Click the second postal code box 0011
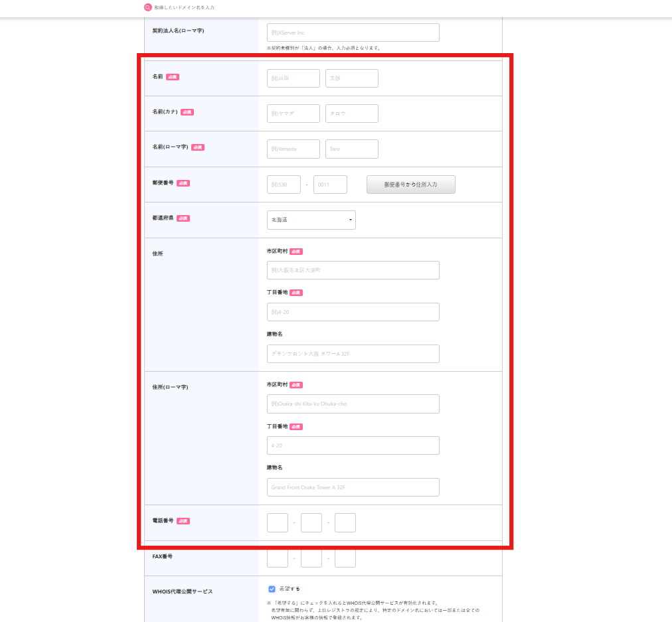 pyautogui.click(x=330, y=185)
